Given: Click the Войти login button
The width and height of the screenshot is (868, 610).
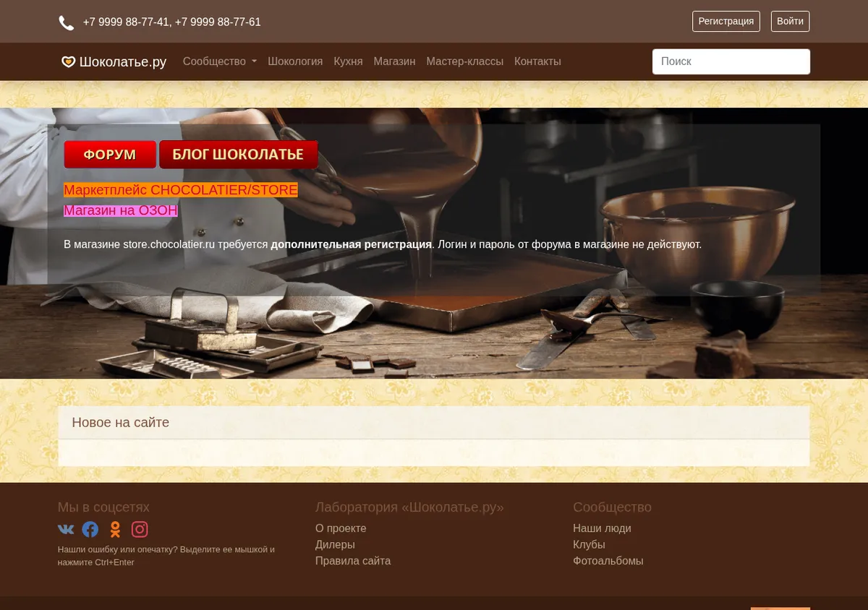Looking at the screenshot, I should pos(790,21).
